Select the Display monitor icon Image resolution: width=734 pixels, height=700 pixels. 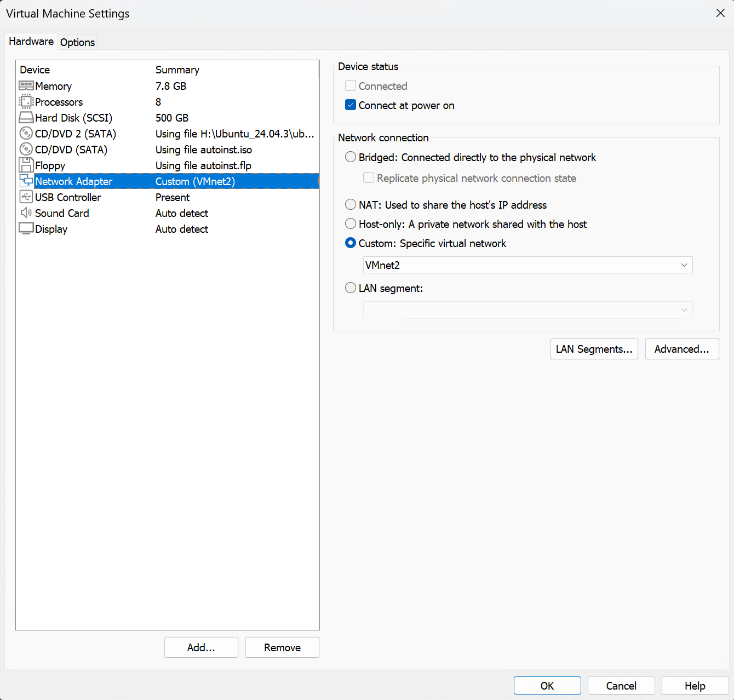[x=26, y=229]
